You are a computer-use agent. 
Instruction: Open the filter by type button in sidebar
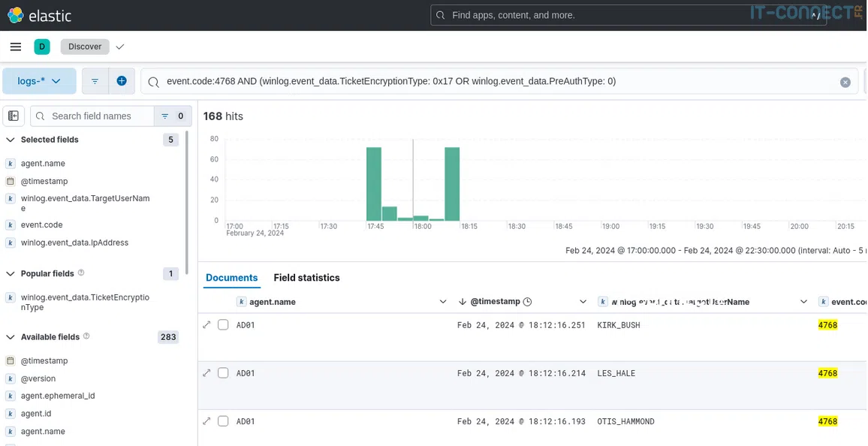pos(173,116)
